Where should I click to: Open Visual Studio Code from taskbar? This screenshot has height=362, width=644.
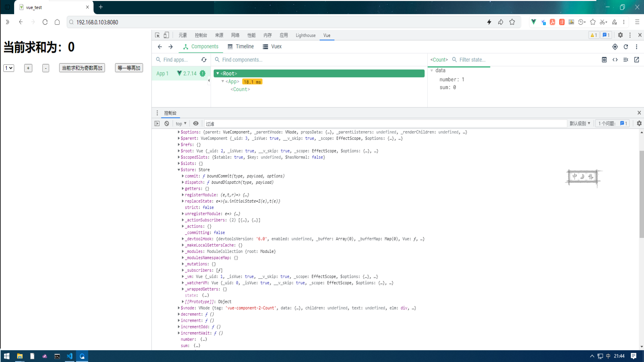69,356
